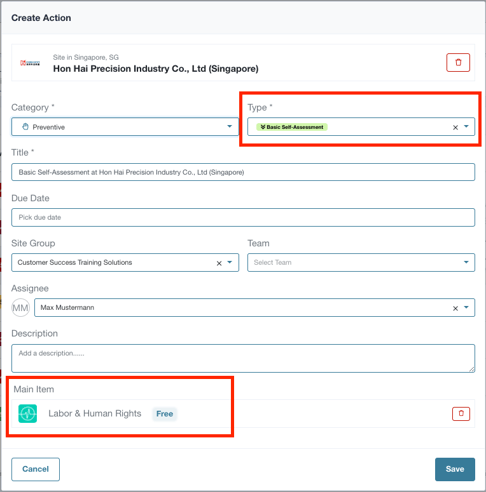The width and height of the screenshot is (486, 492).
Task: Click the Hon Hai company logo
Action: point(30,63)
